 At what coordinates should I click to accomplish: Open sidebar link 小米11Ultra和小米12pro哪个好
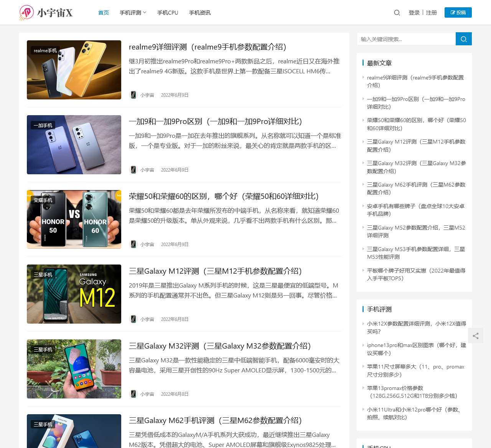(414, 413)
